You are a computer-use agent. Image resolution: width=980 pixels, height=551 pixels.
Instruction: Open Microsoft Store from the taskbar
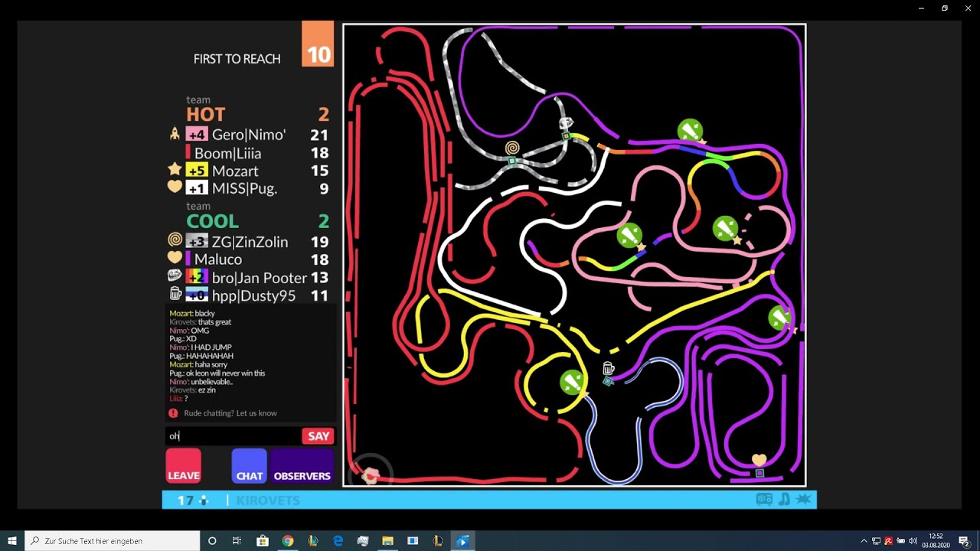pyautogui.click(x=263, y=541)
